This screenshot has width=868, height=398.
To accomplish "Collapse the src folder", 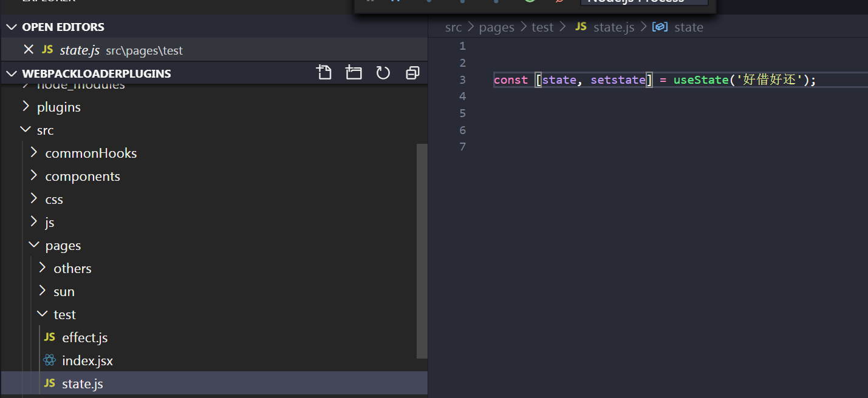I will coord(214,130).
